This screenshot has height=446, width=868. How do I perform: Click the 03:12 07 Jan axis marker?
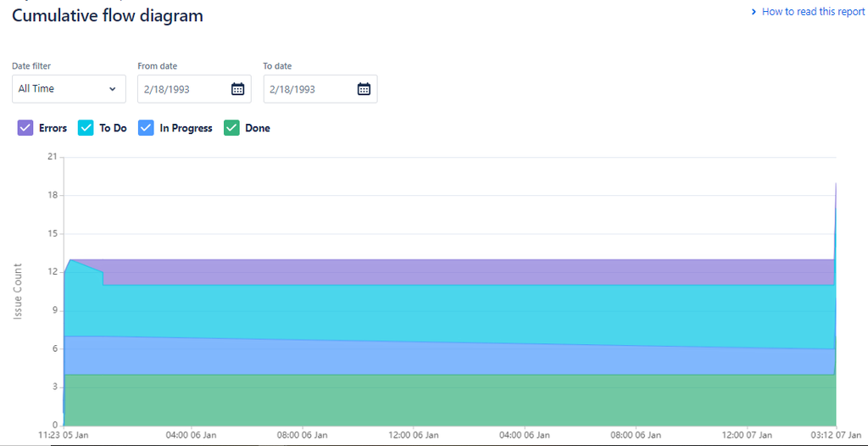(x=835, y=436)
